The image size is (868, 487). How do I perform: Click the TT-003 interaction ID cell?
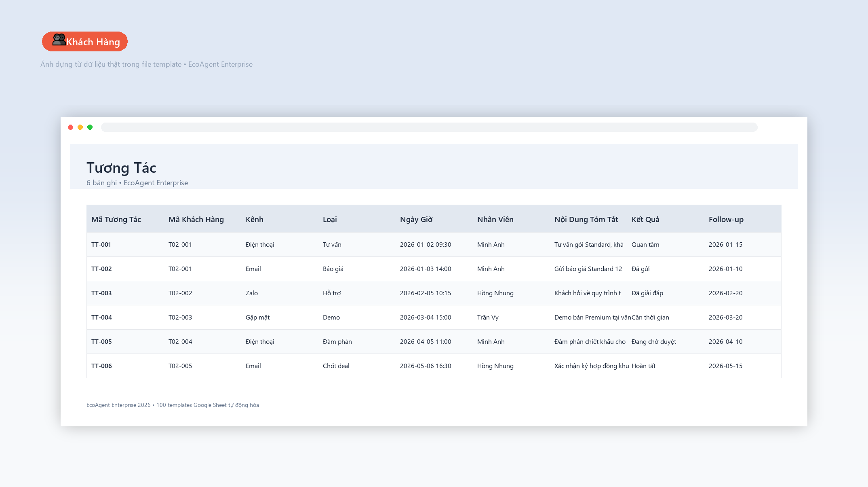coord(101,293)
